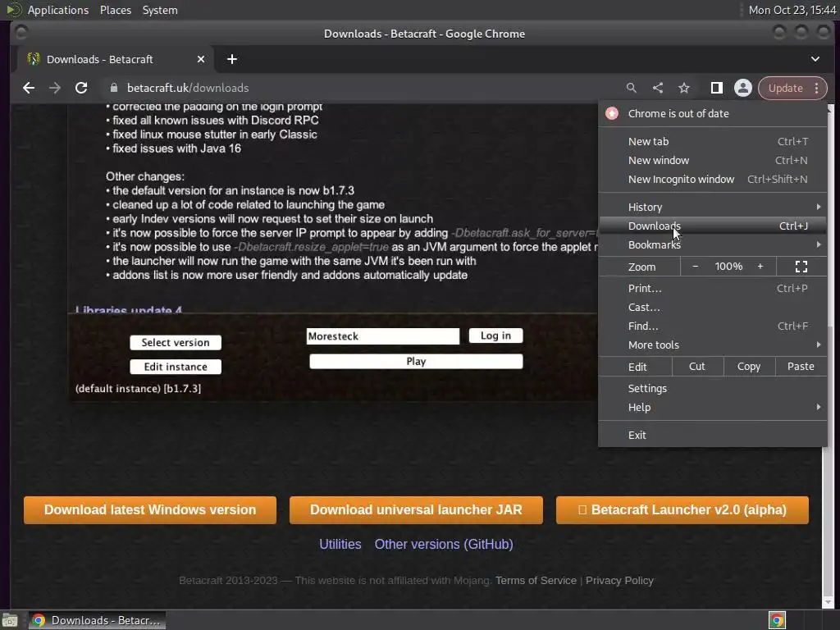Open Other versions (GitHub) link
Image resolution: width=840 pixels, height=630 pixels.
(x=444, y=545)
